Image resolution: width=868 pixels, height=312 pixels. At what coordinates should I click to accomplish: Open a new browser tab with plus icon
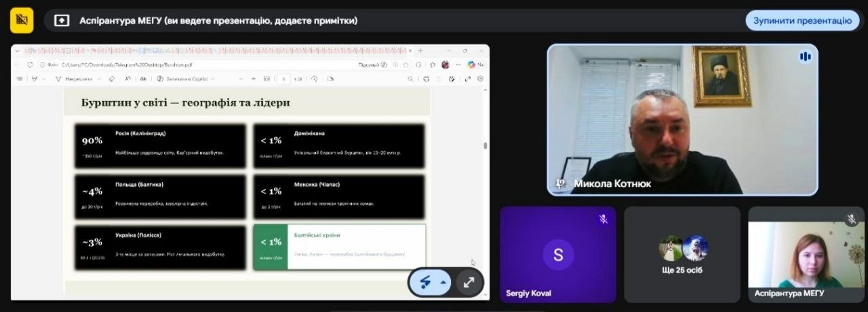click(420, 51)
